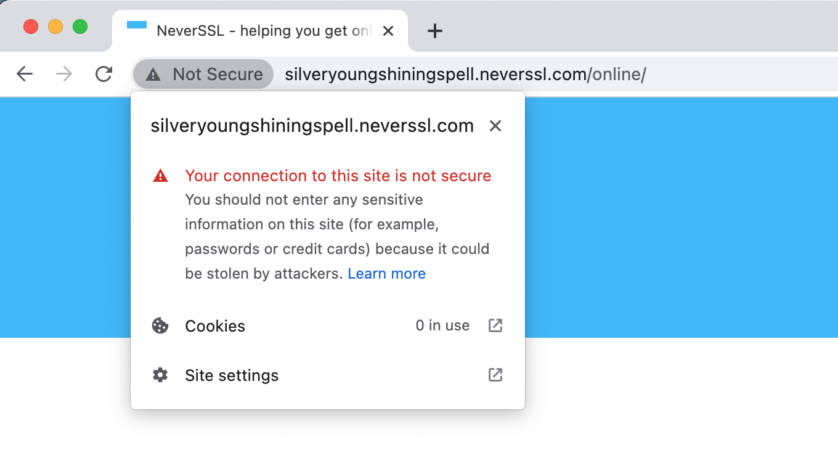This screenshot has width=838, height=450.
Task: Open a new tab with plus button
Action: (x=434, y=31)
